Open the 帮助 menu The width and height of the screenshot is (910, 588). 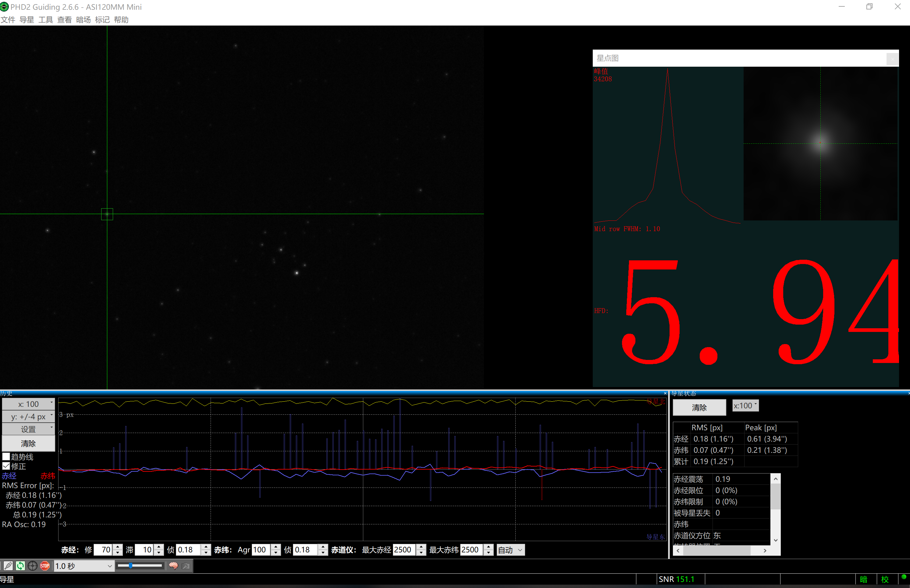coord(121,20)
